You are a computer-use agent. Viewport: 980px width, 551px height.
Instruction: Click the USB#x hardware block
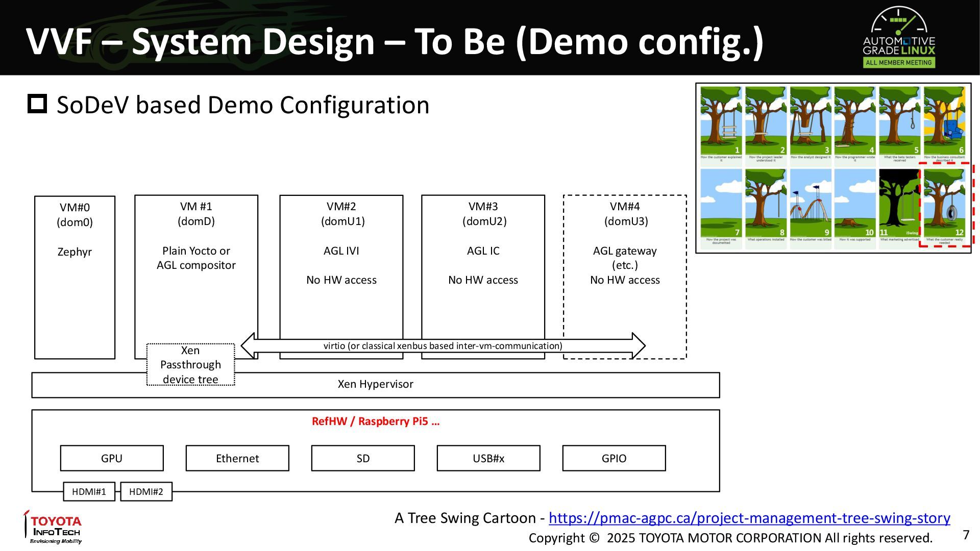click(488, 458)
